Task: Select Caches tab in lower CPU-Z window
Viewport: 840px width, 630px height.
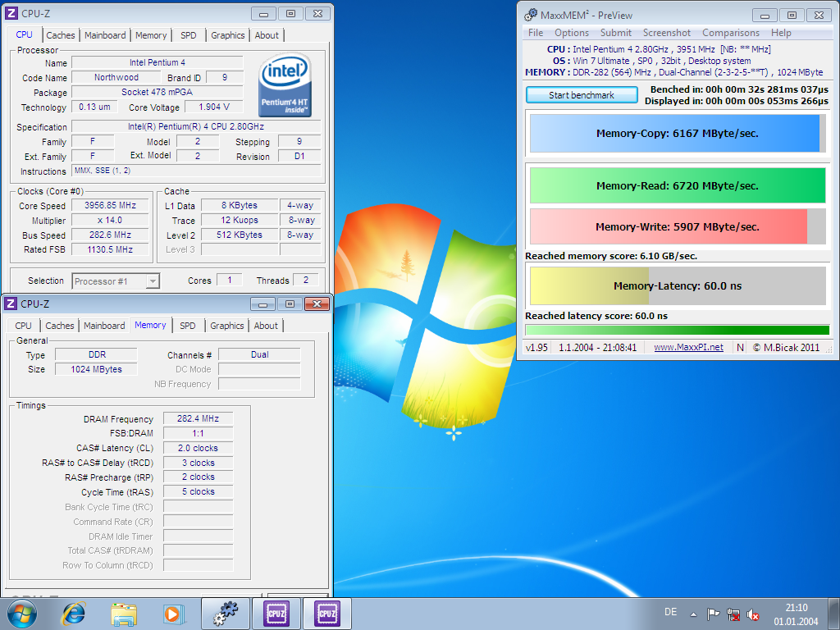Action: (59, 326)
